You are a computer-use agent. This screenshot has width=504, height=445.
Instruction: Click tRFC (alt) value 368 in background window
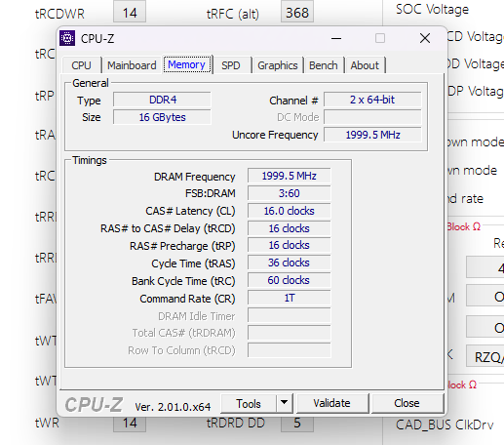[x=297, y=13]
